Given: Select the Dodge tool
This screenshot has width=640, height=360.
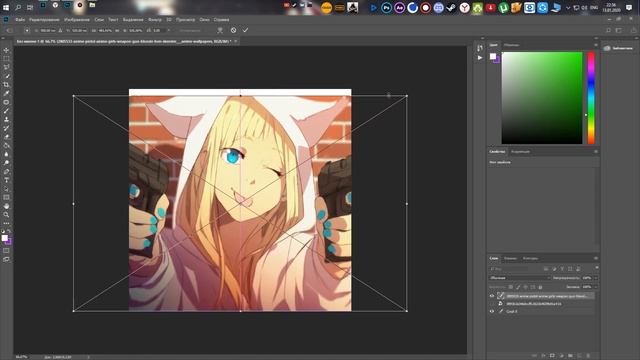Looking at the screenshot, I should coord(6,162).
